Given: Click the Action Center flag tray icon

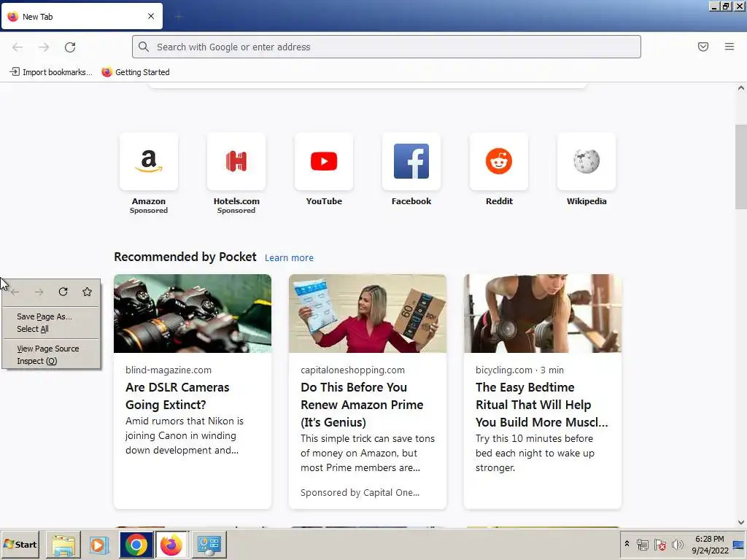Looking at the screenshot, I should coord(659,544).
